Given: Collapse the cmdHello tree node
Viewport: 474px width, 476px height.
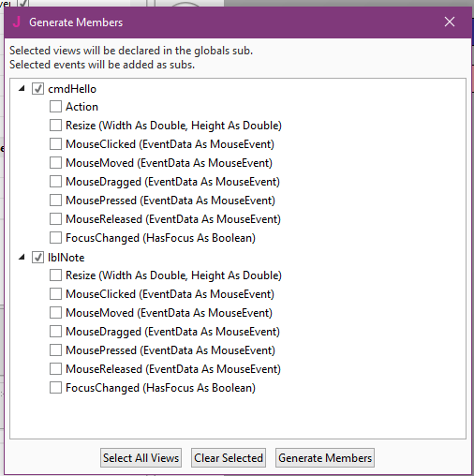Looking at the screenshot, I should pos(22,89).
